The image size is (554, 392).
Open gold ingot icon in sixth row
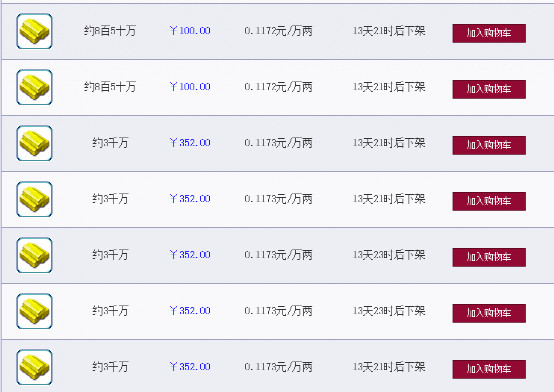tap(34, 311)
